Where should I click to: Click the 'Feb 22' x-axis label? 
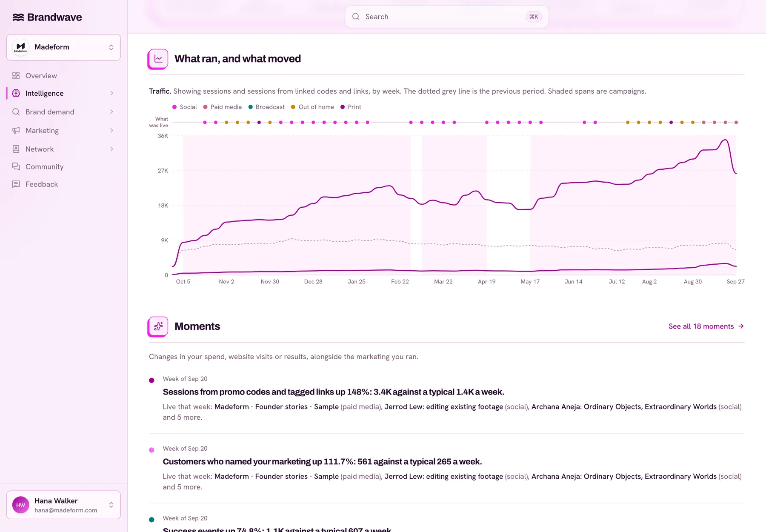[400, 282]
